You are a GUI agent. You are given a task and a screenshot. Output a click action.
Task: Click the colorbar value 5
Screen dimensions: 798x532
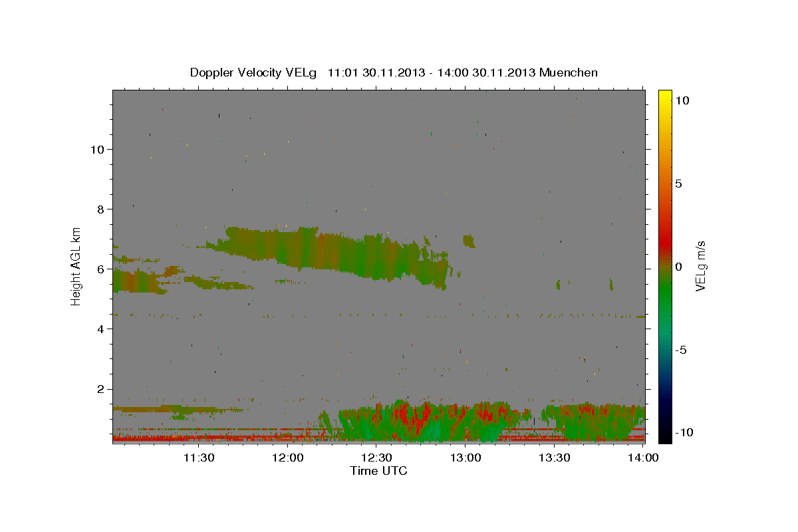[x=678, y=184]
